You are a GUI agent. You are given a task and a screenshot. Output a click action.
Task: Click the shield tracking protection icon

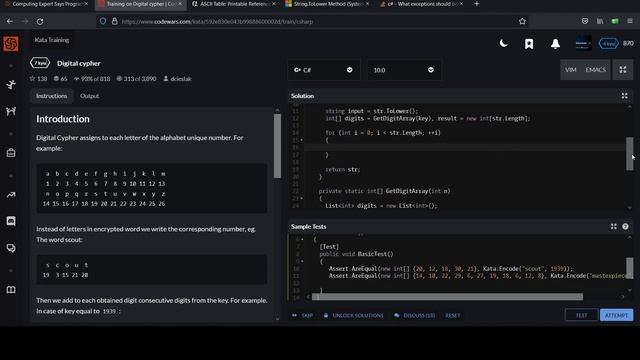pos(103,21)
